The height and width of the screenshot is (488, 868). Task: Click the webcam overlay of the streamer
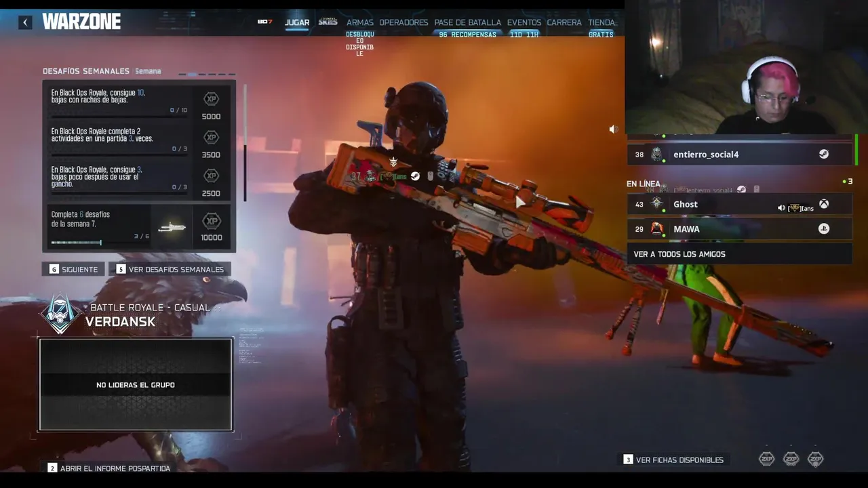point(746,67)
